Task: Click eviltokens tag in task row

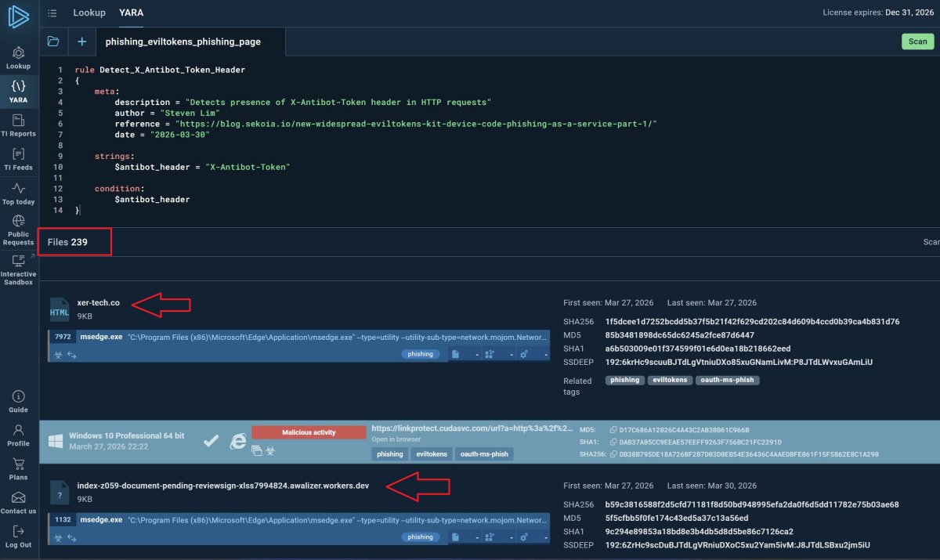Action: pos(432,453)
